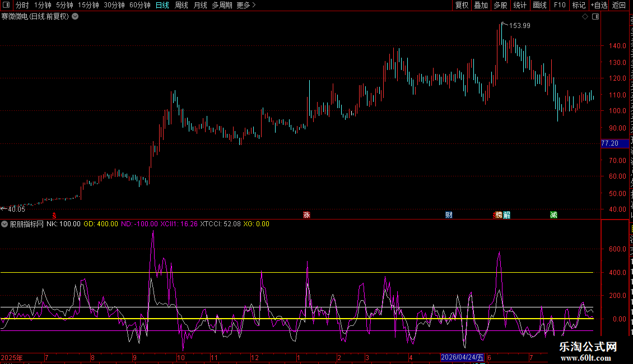Click the 解 unlock event marker

click(506, 215)
